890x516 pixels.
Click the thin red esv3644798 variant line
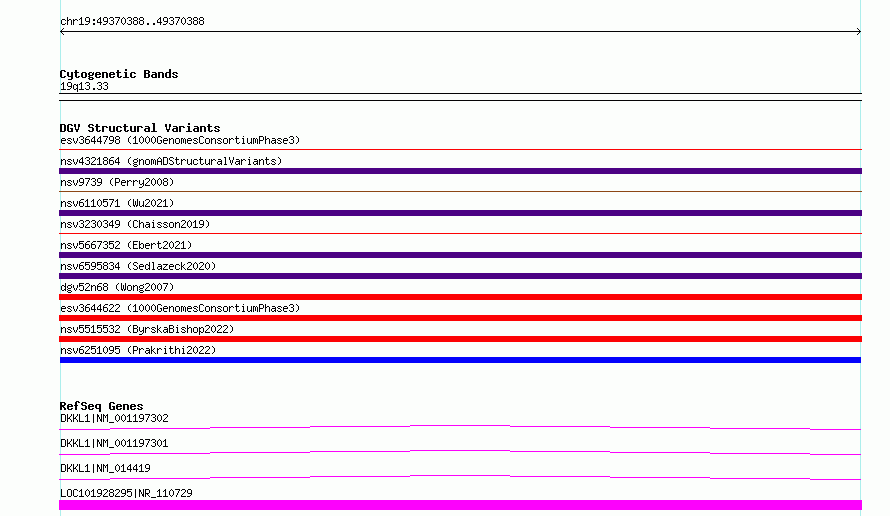pyautogui.click(x=460, y=150)
